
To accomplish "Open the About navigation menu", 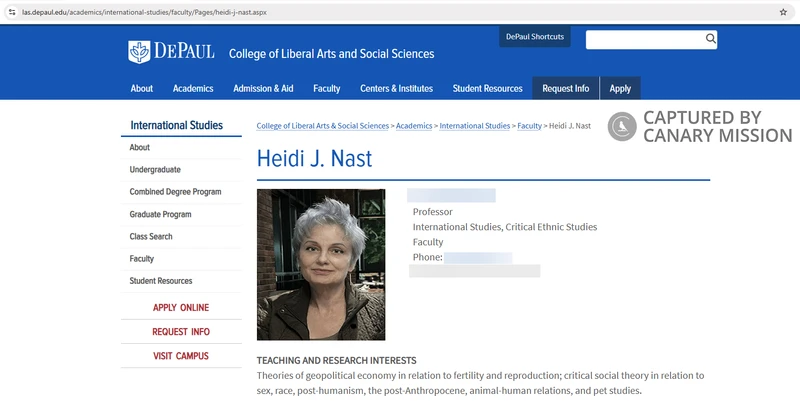I will pyautogui.click(x=142, y=89).
